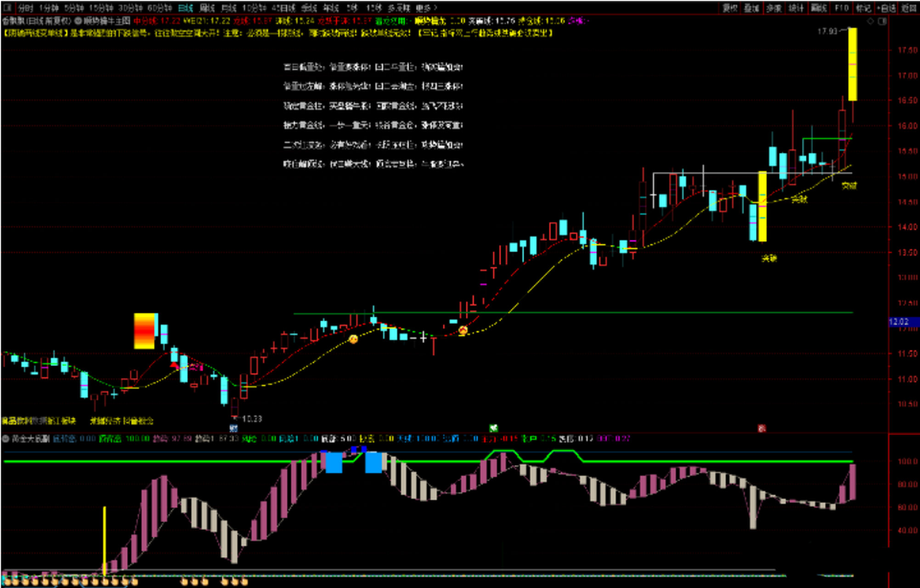Viewport: 920px width, 588px height.
Task: Click the window layout icon beside the diamond
Action: coord(882,21)
